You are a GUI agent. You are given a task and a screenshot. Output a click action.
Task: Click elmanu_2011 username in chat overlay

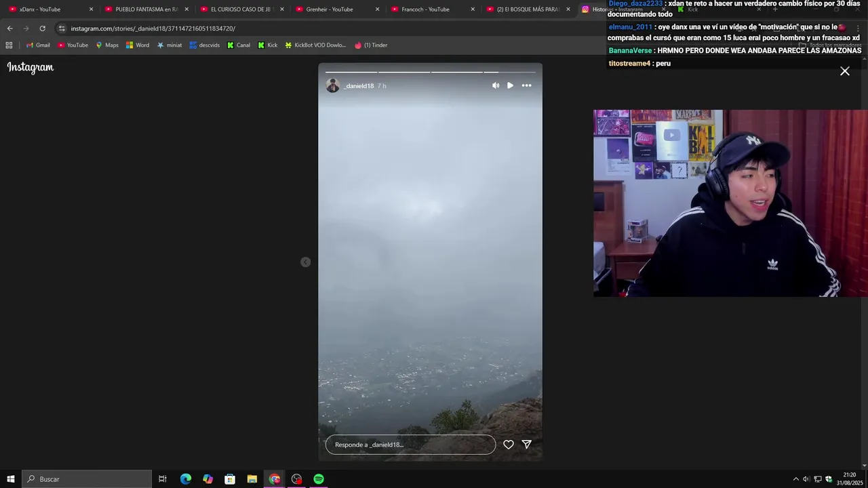tap(630, 27)
